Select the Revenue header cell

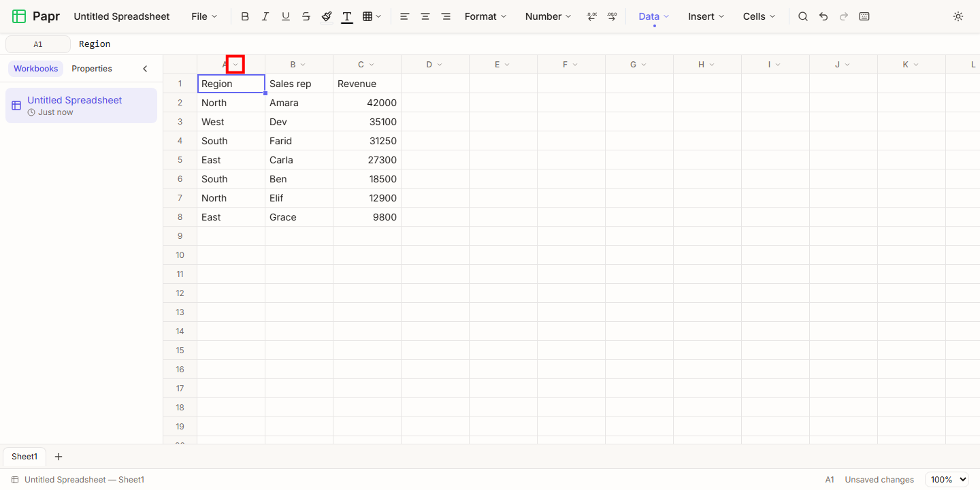point(367,84)
